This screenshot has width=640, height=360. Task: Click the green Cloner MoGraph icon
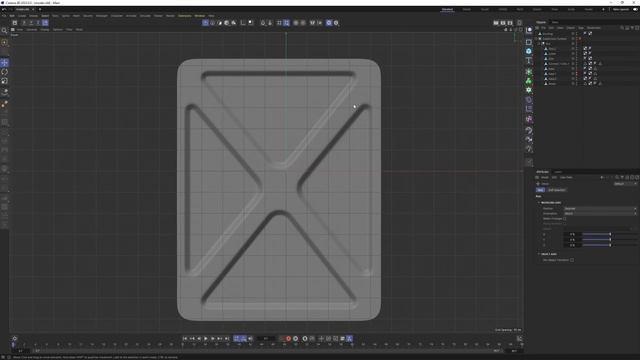[x=529, y=72]
